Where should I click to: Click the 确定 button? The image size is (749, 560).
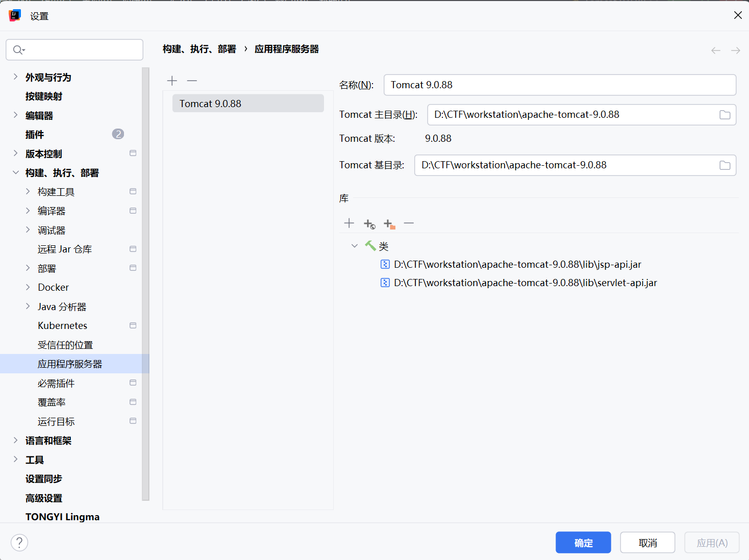click(583, 543)
